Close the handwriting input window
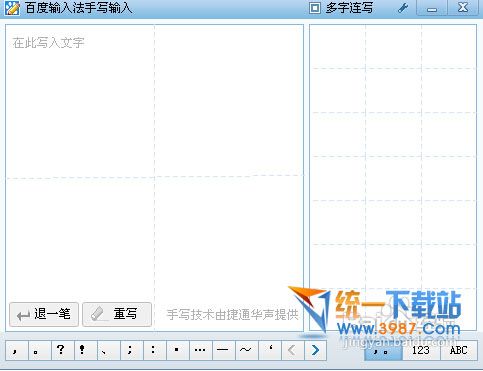The width and height of the screenshot is (483, 371). pos(463,8)
